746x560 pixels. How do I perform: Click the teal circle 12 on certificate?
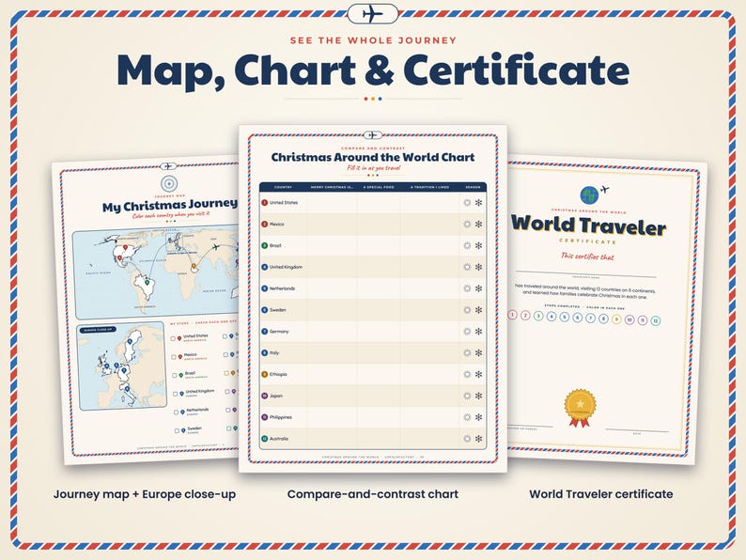coord(655,321)
